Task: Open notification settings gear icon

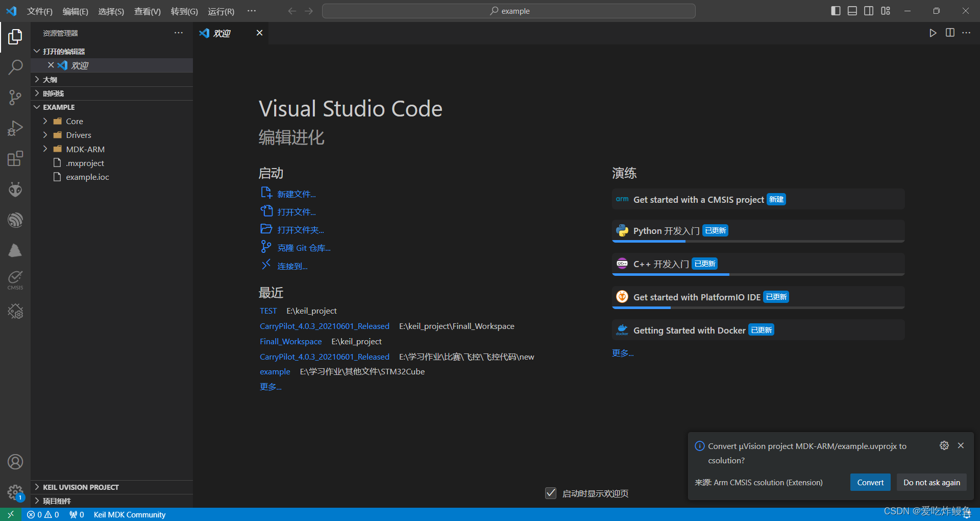Action: click(x=944, y=445)
